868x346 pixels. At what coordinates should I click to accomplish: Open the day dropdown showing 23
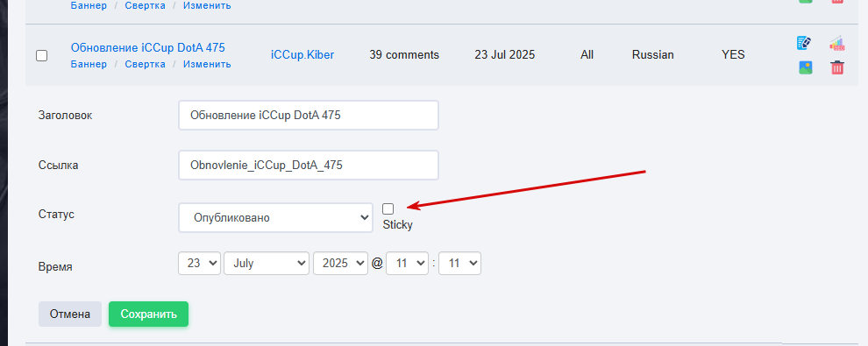(199, 263)
